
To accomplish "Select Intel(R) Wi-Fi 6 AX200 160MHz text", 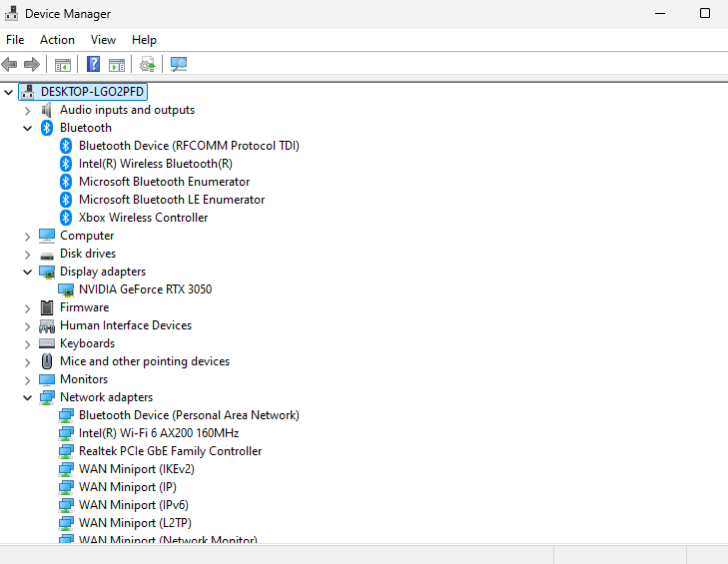I will click(159, 433).
